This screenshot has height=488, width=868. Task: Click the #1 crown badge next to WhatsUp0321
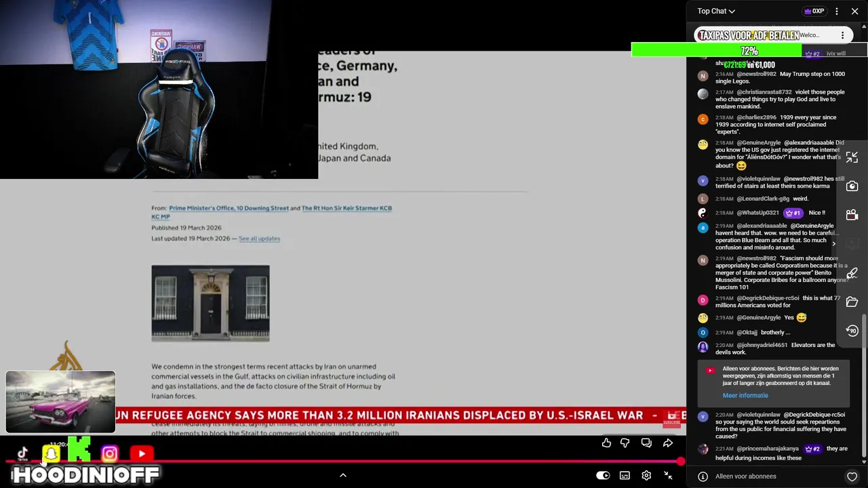click(793, 213)
